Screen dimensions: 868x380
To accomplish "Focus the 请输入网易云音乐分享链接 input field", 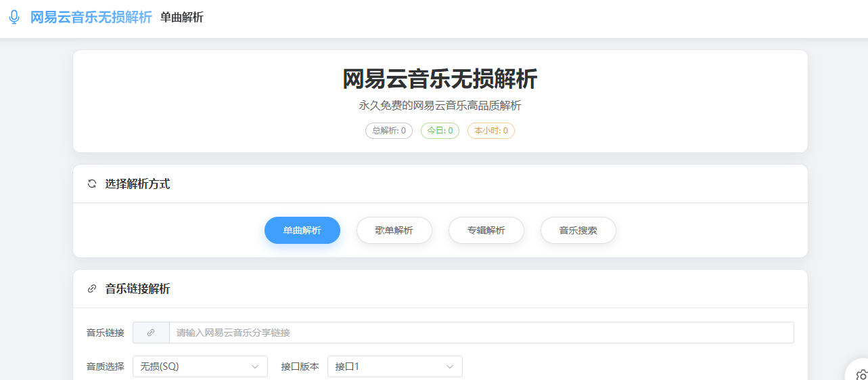I will [x=481, y=333].
